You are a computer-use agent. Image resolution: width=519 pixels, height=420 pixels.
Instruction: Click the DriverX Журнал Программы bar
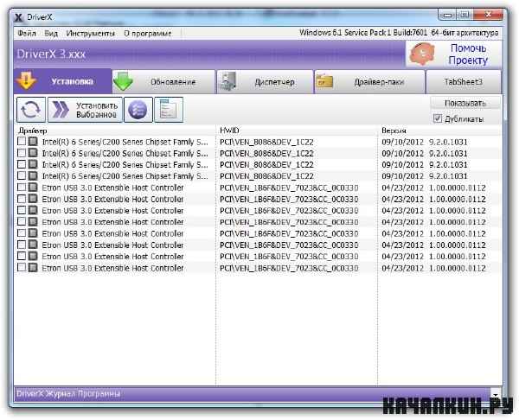coord(252,394)
